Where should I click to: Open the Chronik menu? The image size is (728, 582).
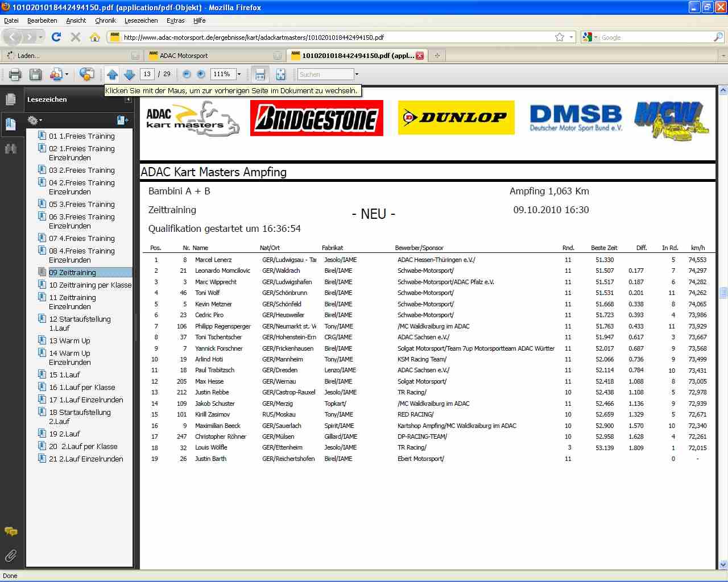tap(105, 20)
